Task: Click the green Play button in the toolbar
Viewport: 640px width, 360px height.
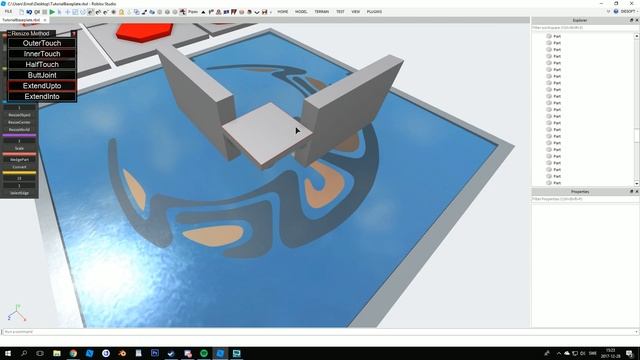Action: tap(52, 12)
